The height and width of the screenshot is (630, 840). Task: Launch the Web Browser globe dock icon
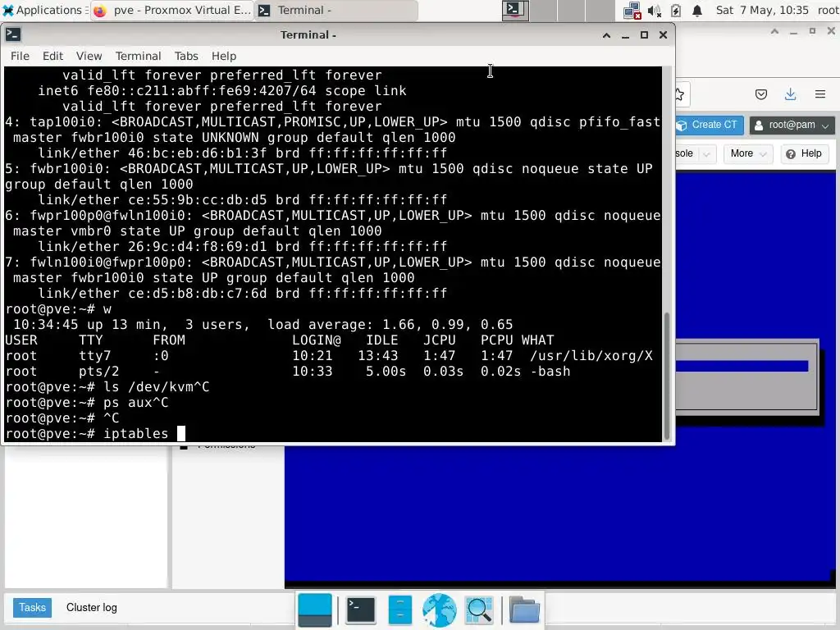pos(440,609)
